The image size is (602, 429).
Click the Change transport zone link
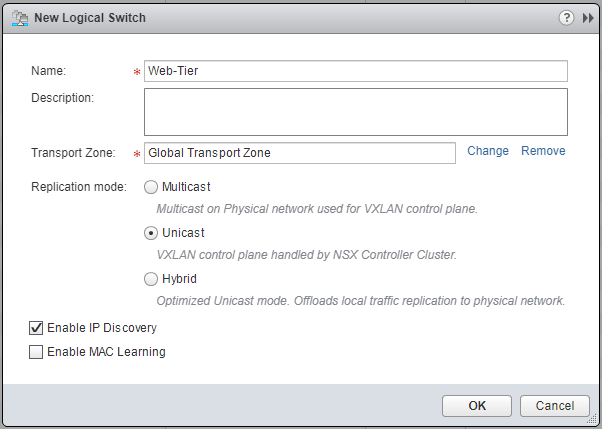click(488, 151)
